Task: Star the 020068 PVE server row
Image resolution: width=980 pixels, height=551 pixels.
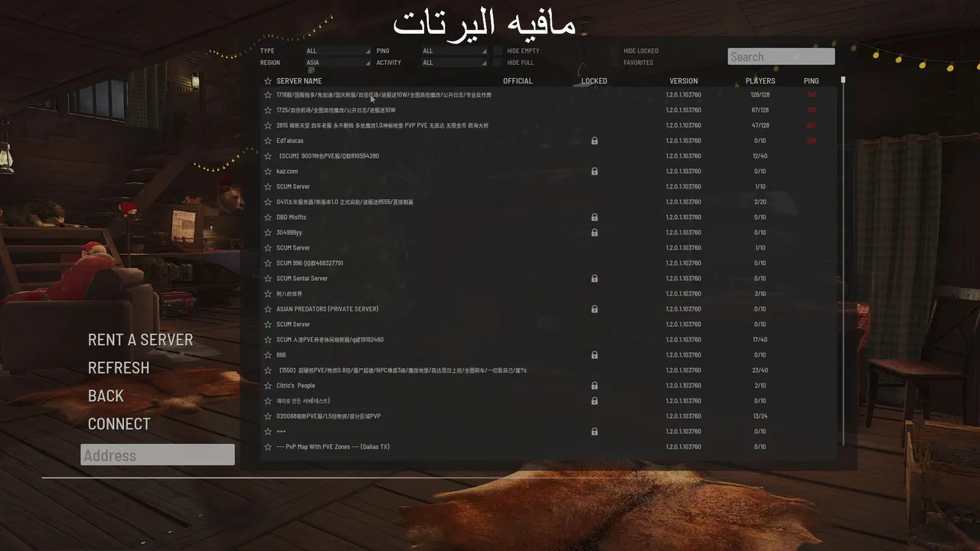Action: click(x=268, y=416)
